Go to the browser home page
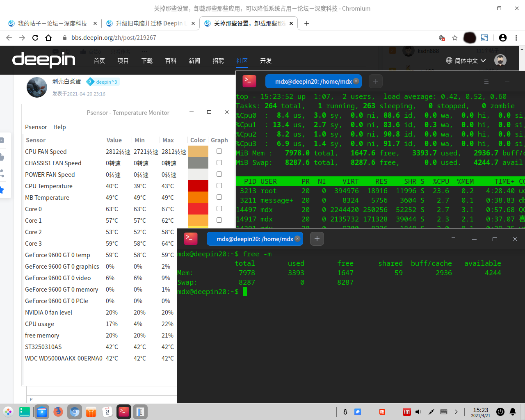Viewport: 525px width, 420px height. click(x=48, y=38)
